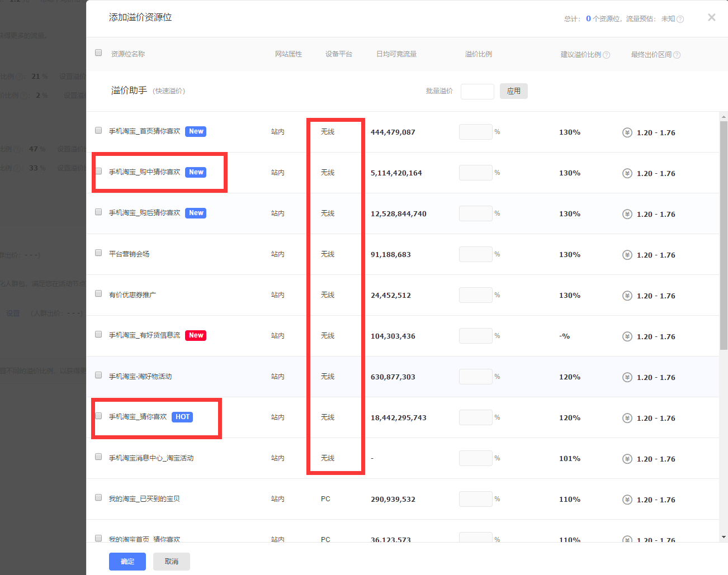Toggle select-all checkbox in table header
This screenshot has width=728, height=575.
(x=98, y=53)
